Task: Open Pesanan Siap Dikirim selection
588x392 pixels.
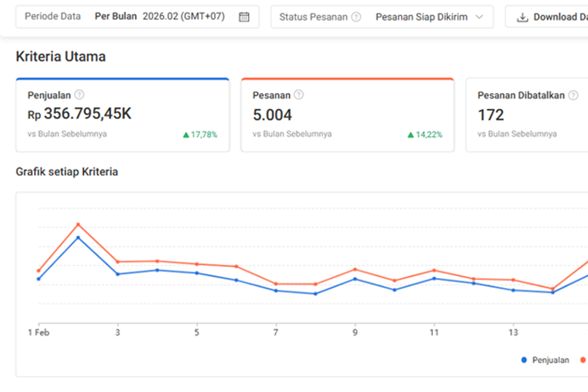Action: coord(421,17)
